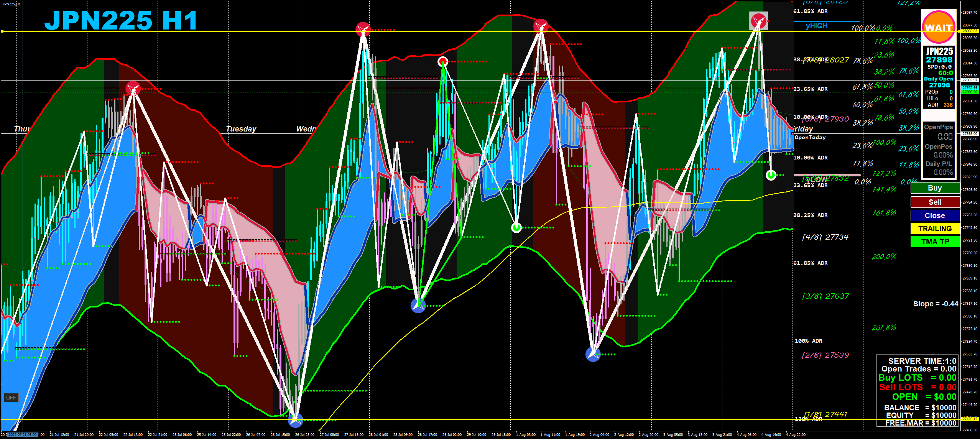
Task: Click the blue swing-low marker on the bottom yellow line
Action: (x=295, y=420)
